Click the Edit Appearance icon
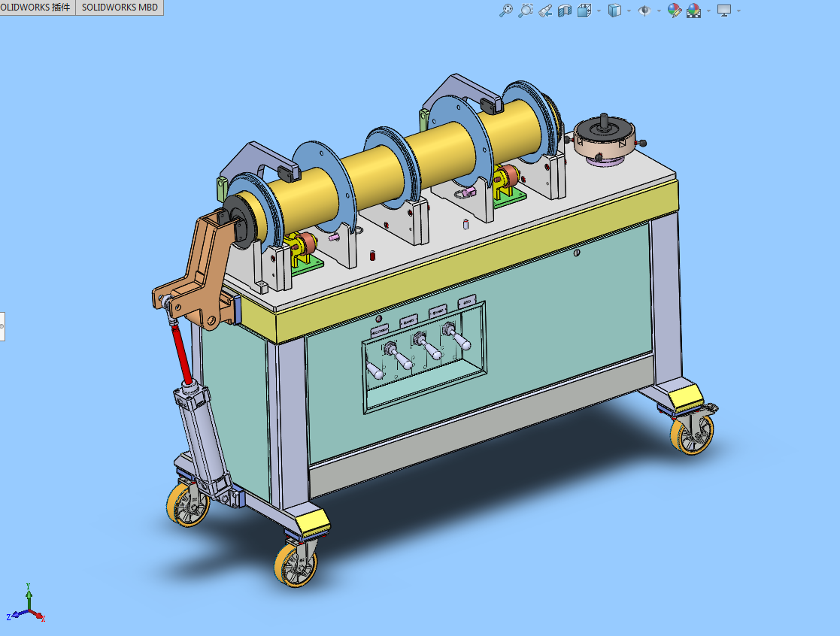Viewport: 840px width, 636px height. pos(675,11)
